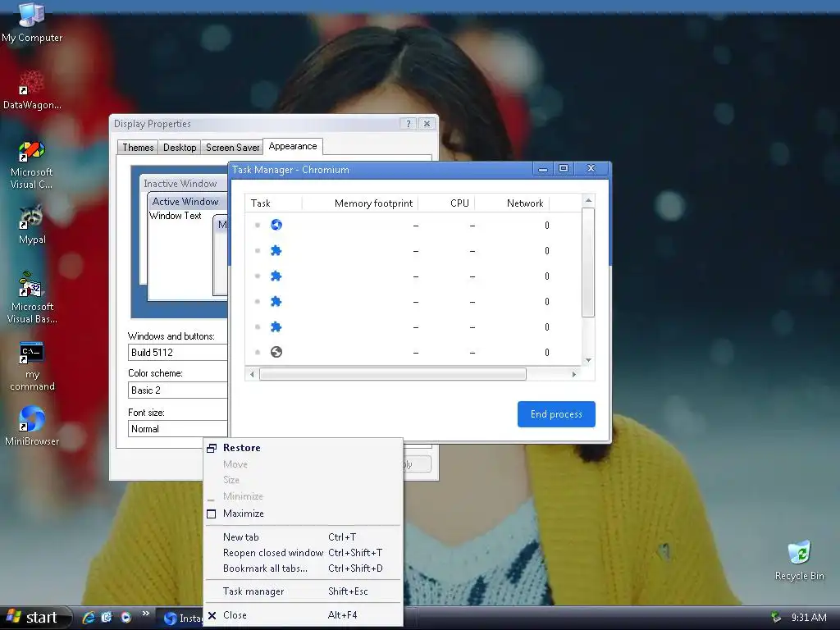Click the Display Properties title bar
Screen dimensions: 840x630
tap(256, 124)
